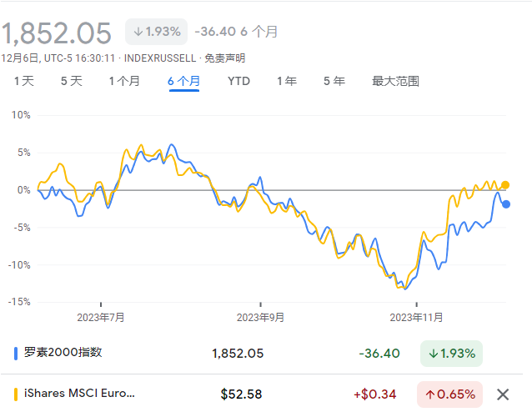532x412 pixels.
Task: Open the 罗素2000指数 row
Action: pos(261,354)
